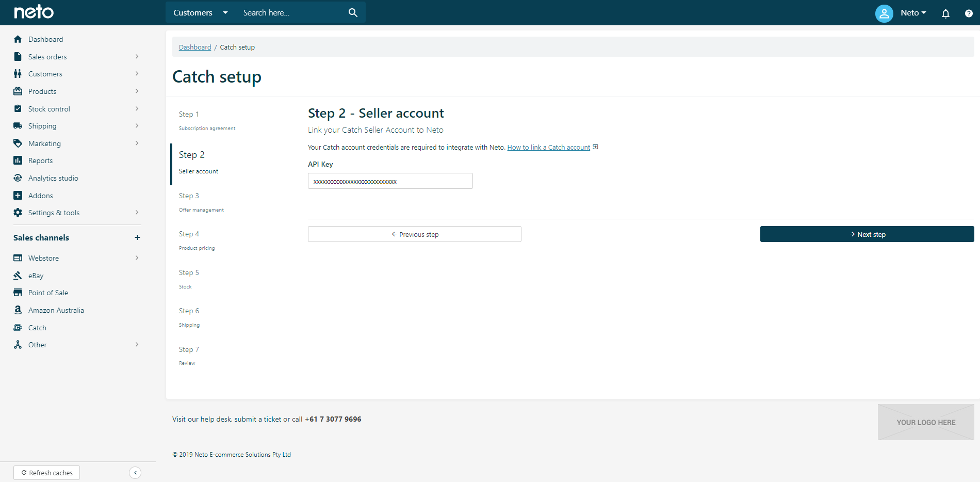This screenshot has width=980, height=482.
Task: Click the Other channels icon
Action: (18, 345)
